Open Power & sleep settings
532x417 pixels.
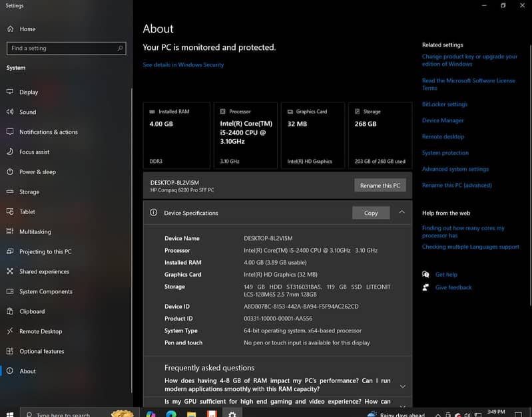point(37,172)
